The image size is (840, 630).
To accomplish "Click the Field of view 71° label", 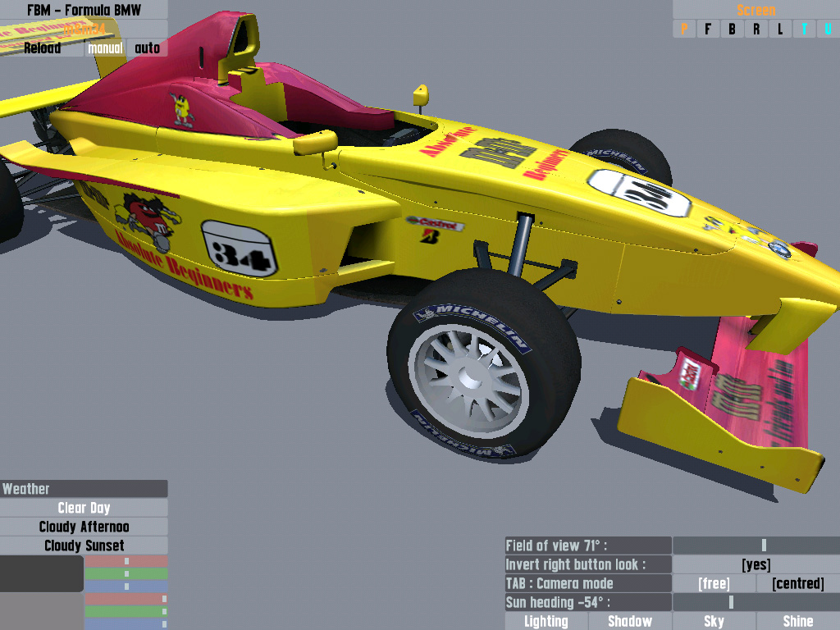I will (x=588, y=546).
